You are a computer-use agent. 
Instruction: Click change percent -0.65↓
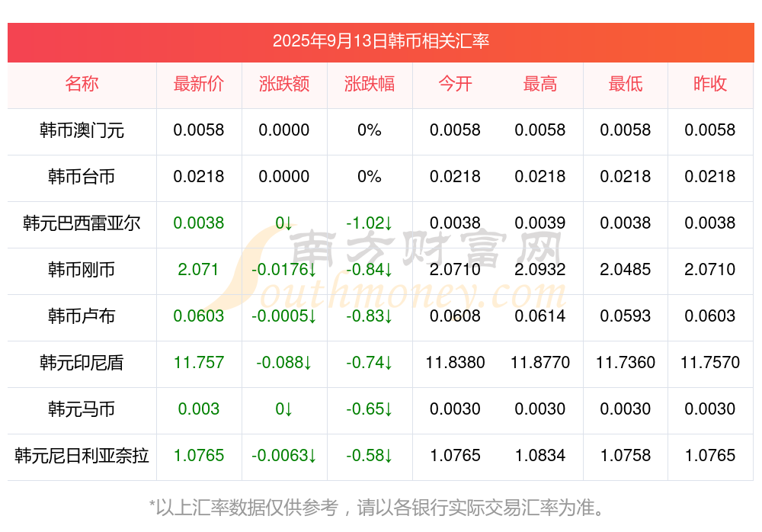370,409
